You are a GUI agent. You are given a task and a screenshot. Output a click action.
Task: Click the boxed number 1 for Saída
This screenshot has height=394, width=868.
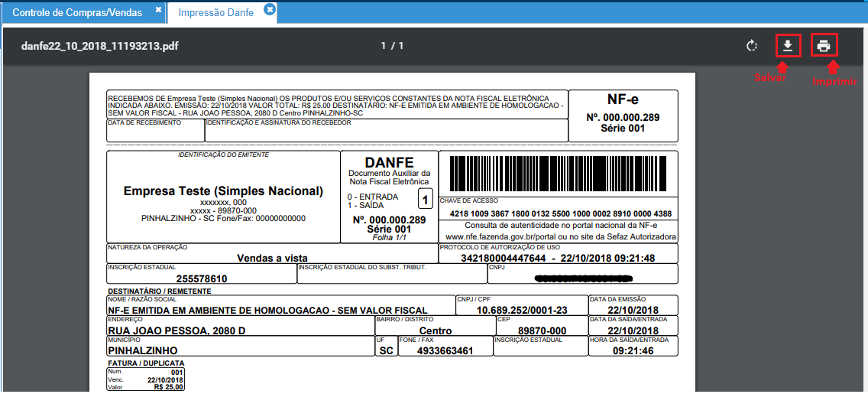point(425,199)
